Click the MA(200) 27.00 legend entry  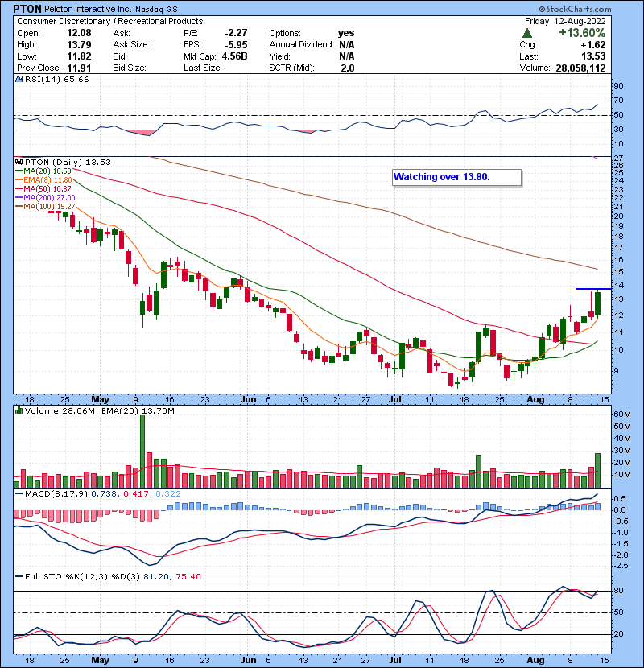click(x=45, y=198)
